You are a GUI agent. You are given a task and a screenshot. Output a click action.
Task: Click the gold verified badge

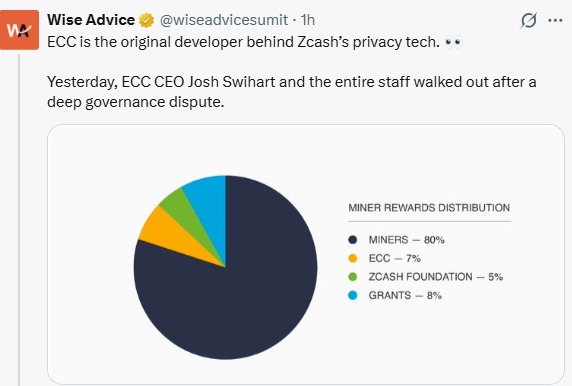(x=146, y=20)
